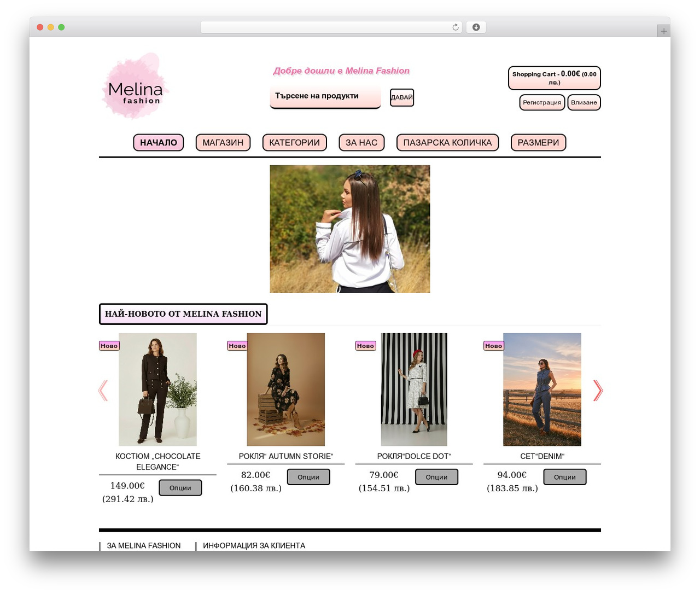This screenshot has height=593, width=700.
Task: Click the 149.00€ price text
Action: (127, 486)
